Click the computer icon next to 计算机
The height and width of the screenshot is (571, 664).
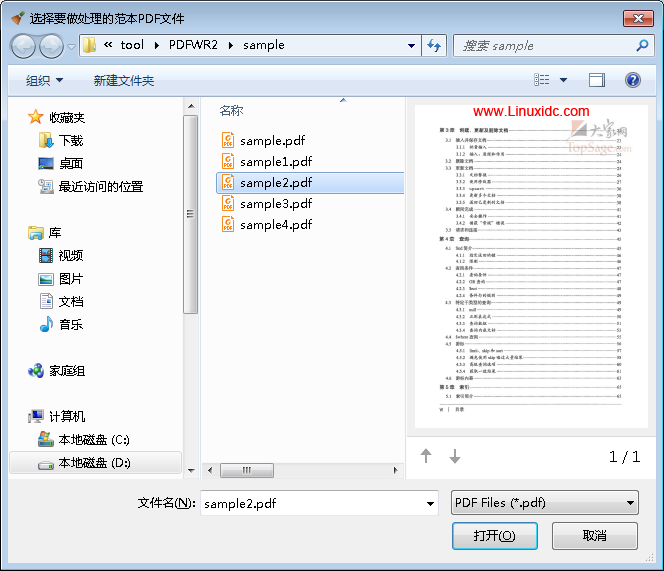tap(36, 416)
